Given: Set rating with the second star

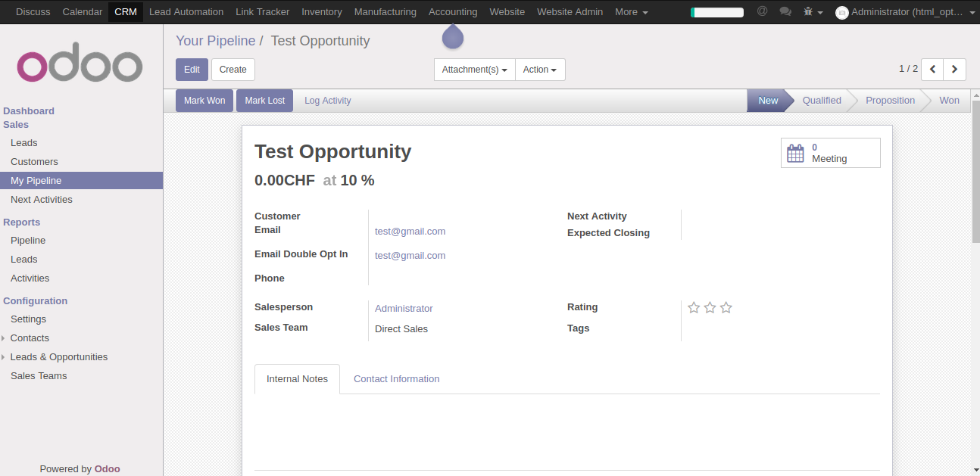Looking at the screenshot, I should click(x=710, y=307).
